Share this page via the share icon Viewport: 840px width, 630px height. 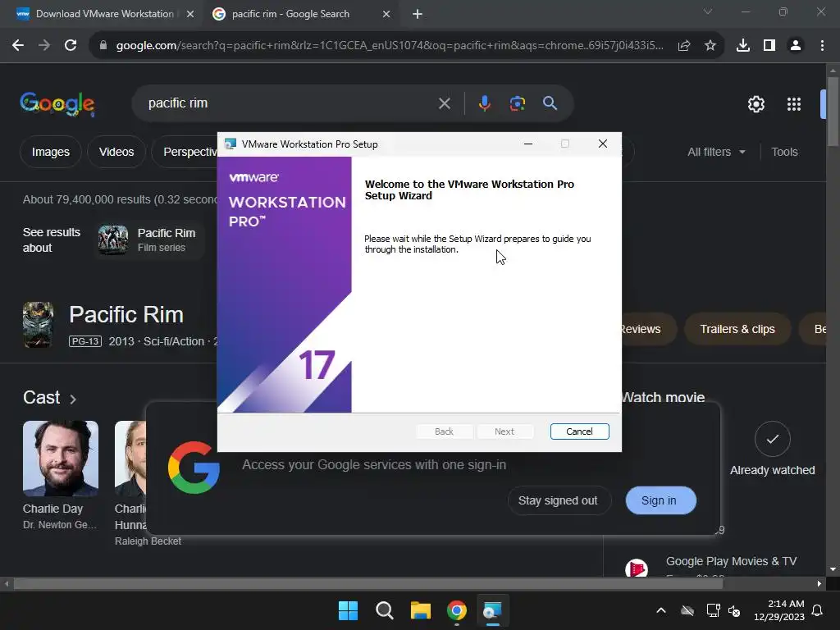(683, 46)
